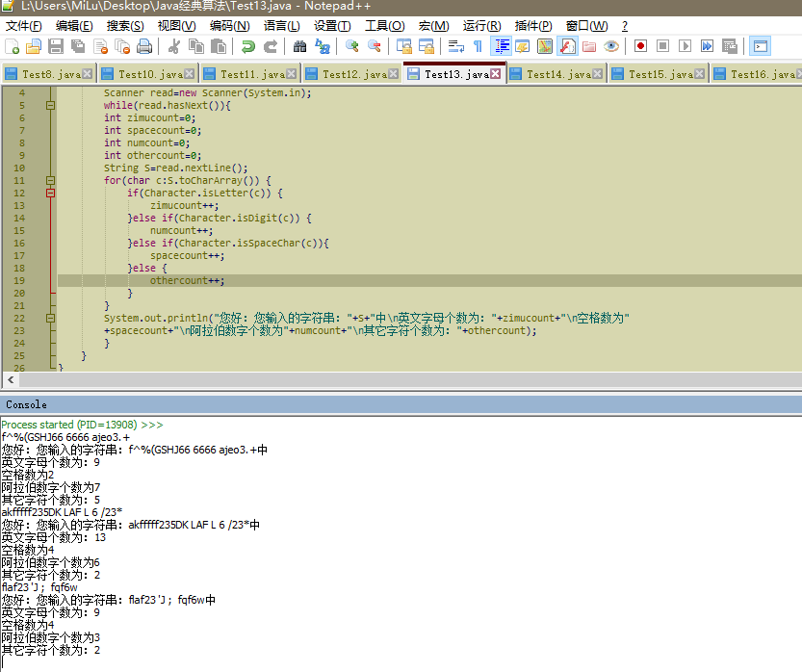Toggle Folder as Workspace icon
Image resolution: width=802 pixels, height=672 pixels.
[x=589, y=46]
